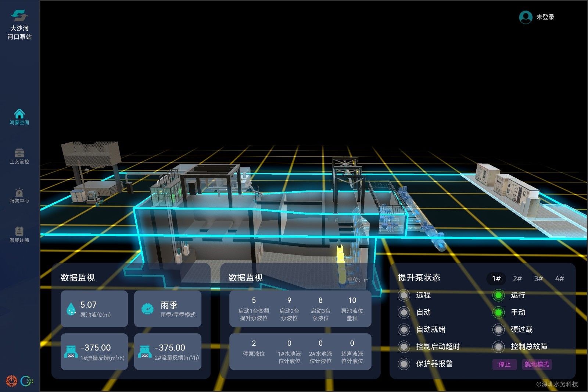Click the green 运行 status indicator
588x392 pixels.
point(498,295)
